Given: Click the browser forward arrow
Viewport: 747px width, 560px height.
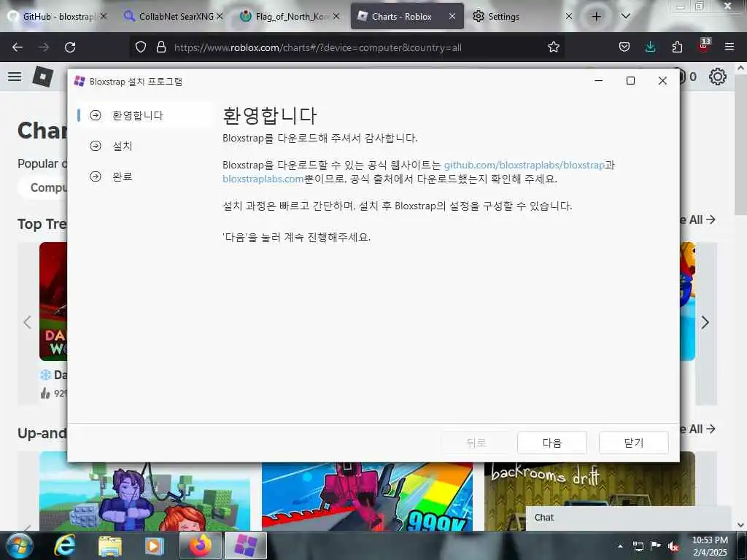Looking at the screenshot, I should [x=44, y=47].
